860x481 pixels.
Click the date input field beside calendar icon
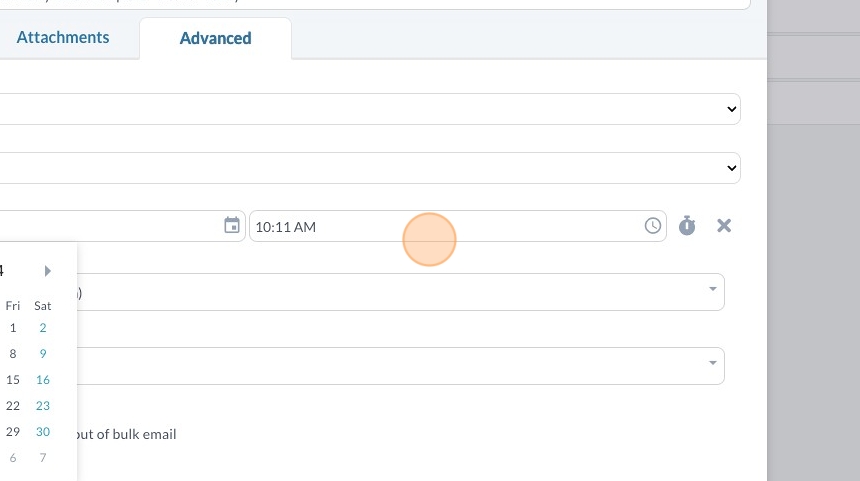click(110, 227)
